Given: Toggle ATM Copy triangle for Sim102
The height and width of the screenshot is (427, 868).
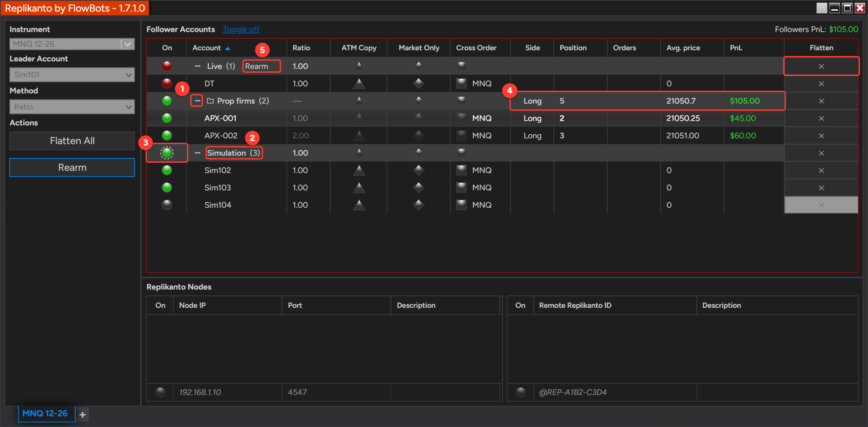Looking at the screenshot, I should (x=359, y=170).
